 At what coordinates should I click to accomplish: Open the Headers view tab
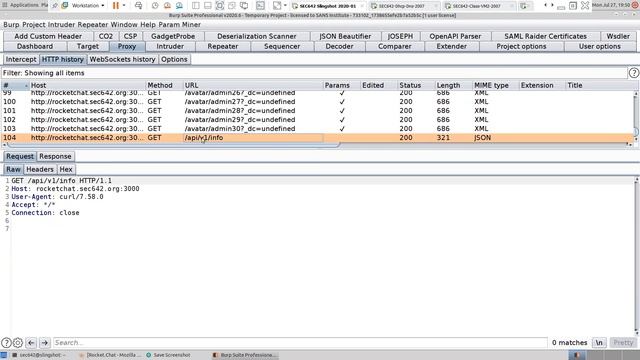coord(40,169)
